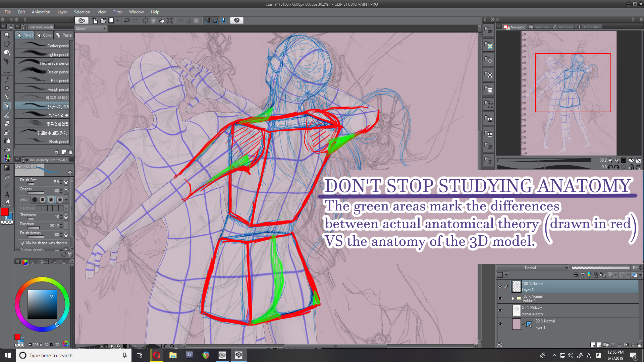Select the Fill bucket tool
This screenshot has width=644, height=362.
pos(7,149)
